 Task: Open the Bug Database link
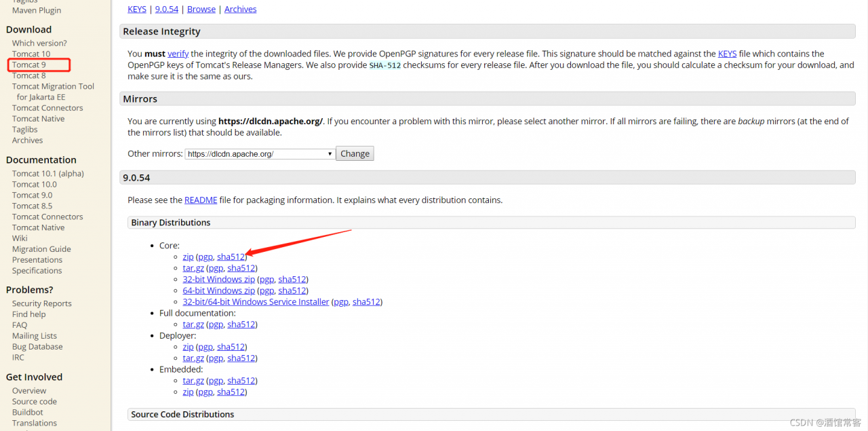(37, 347)
